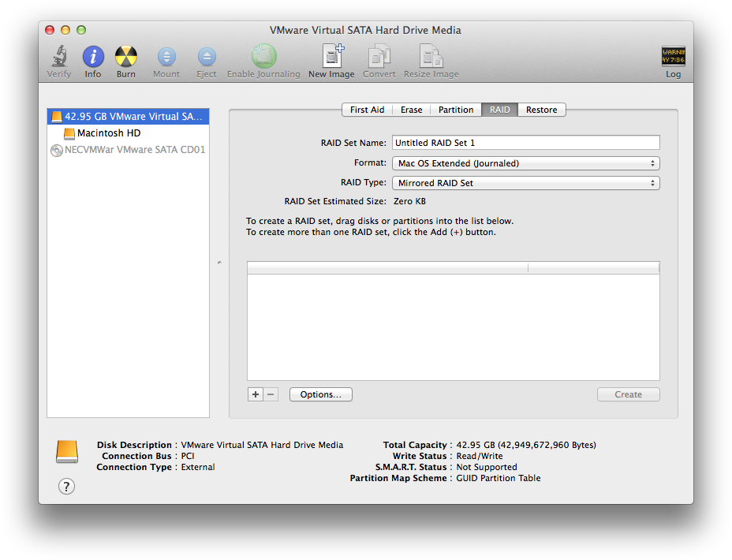The width and height of the screenshot is (732, 560).
Task: Select the 42.95 GB VMware Virtual SATA disk
Action: click(128, 117)
